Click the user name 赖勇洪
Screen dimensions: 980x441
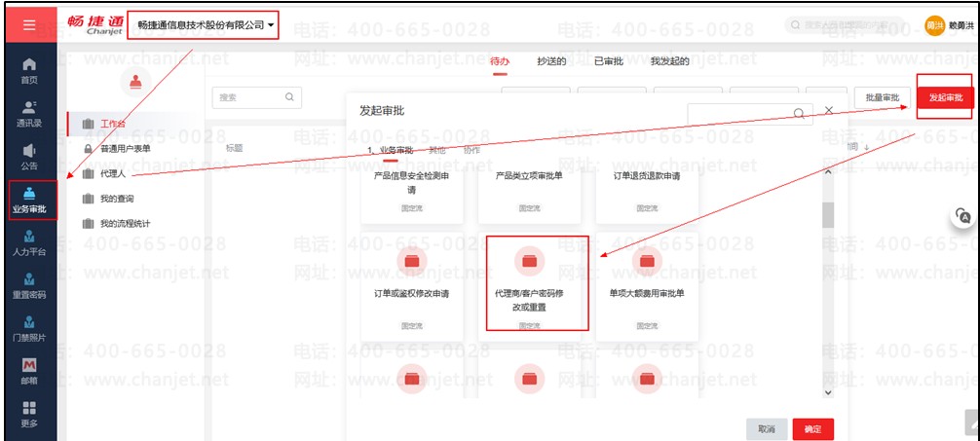coord(961,25)
